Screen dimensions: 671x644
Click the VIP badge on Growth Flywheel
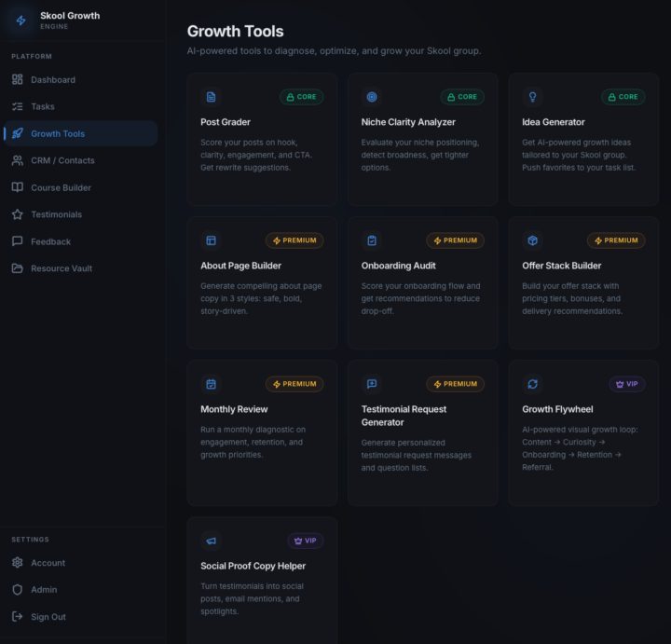point(627,384)
